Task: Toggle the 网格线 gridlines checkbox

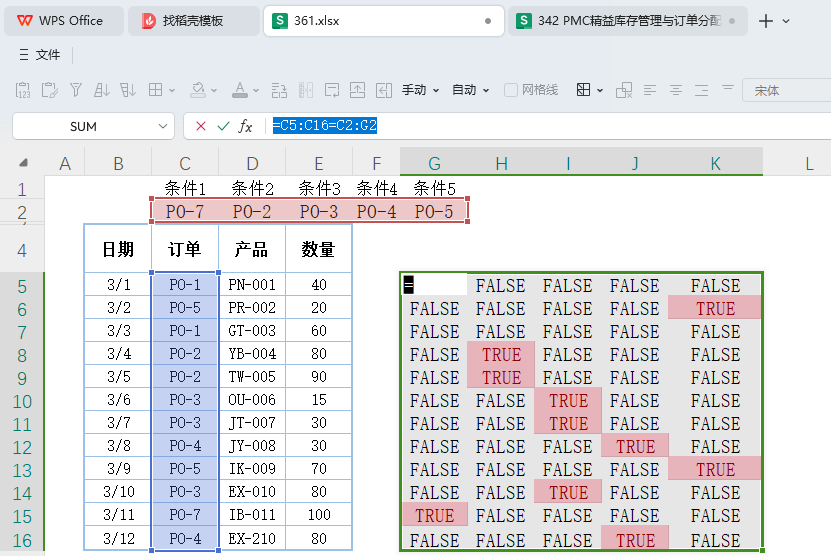Action: [x=511, y=90]
